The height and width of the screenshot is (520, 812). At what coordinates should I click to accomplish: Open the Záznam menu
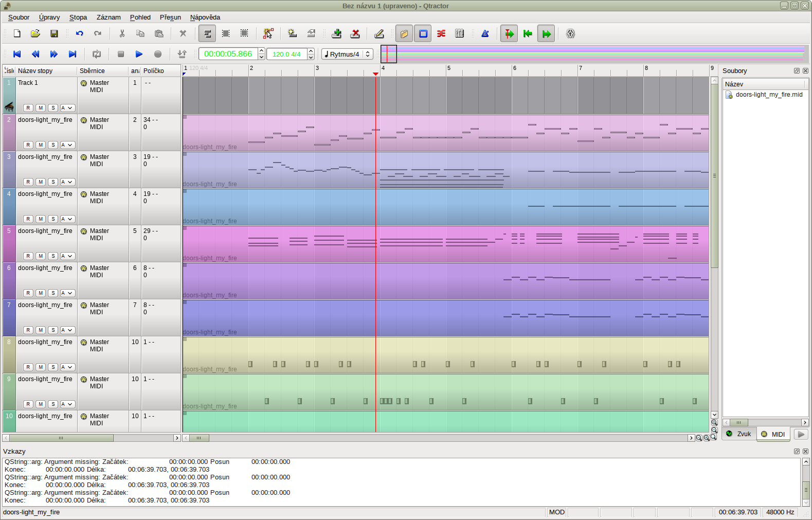(109, 17)
